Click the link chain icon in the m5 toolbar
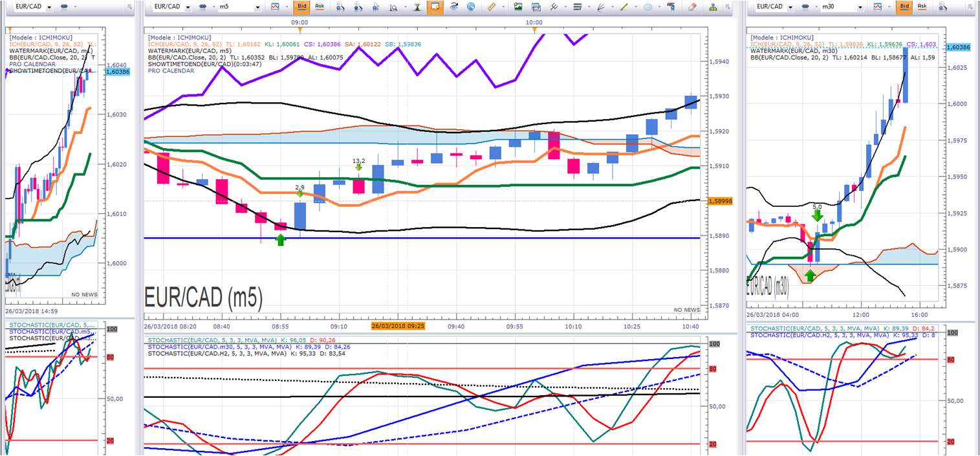 click(203, 6)
